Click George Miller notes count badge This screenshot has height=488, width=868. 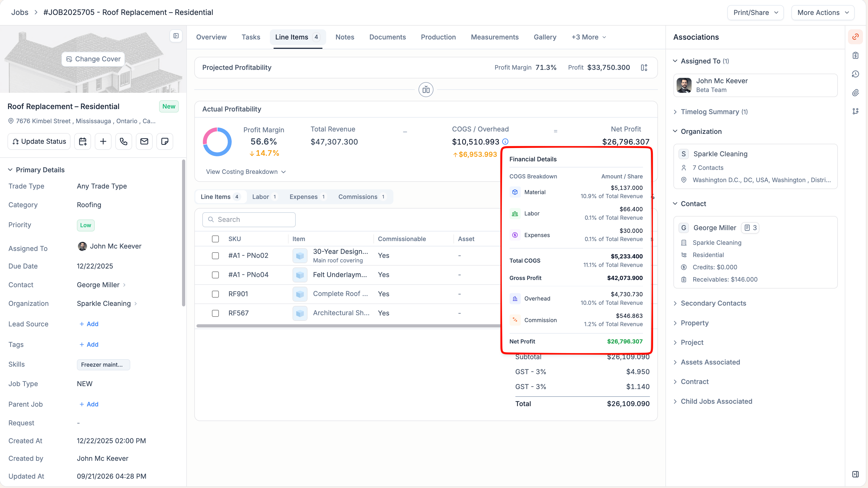tap(750, 228)
